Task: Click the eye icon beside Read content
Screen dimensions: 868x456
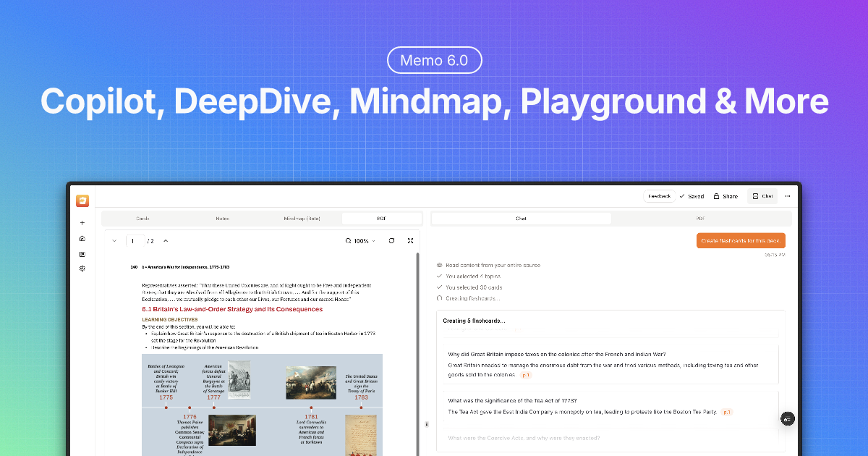Action: (x=440, y=266)
